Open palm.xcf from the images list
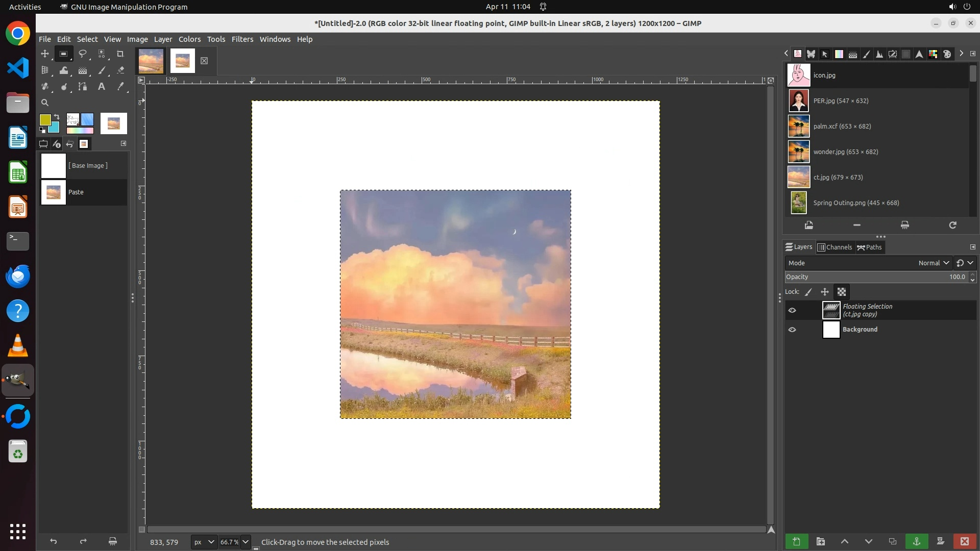Image resolution: width=980 pixels, height=551 pixels. click(841, 126)
